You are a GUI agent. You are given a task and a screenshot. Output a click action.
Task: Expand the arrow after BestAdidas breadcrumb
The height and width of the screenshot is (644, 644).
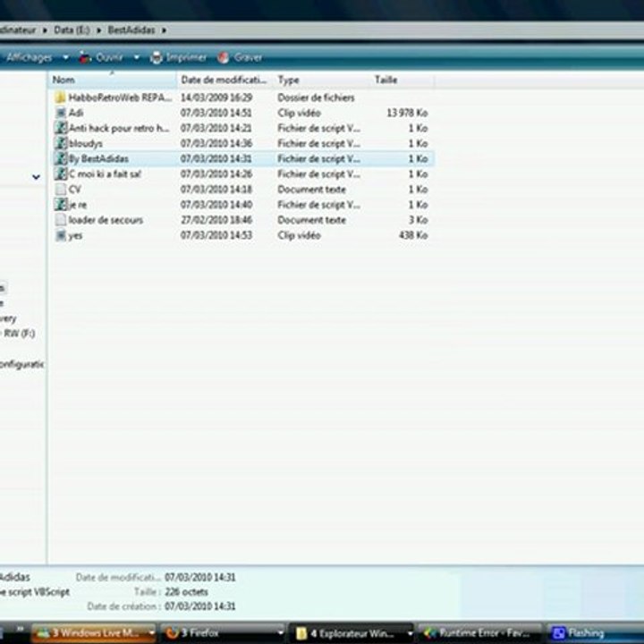pyautogui.click(x=164, y=30)
